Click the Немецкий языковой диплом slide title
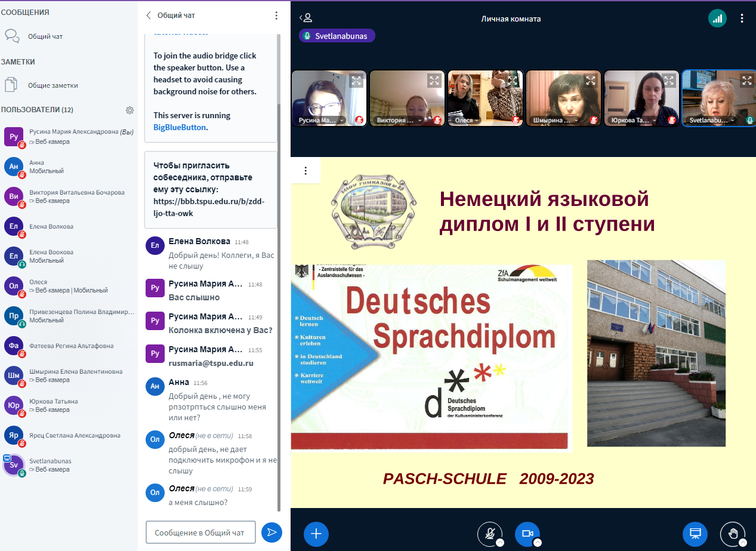The height and width of the screenshot is (551, 756). [547, 211]
